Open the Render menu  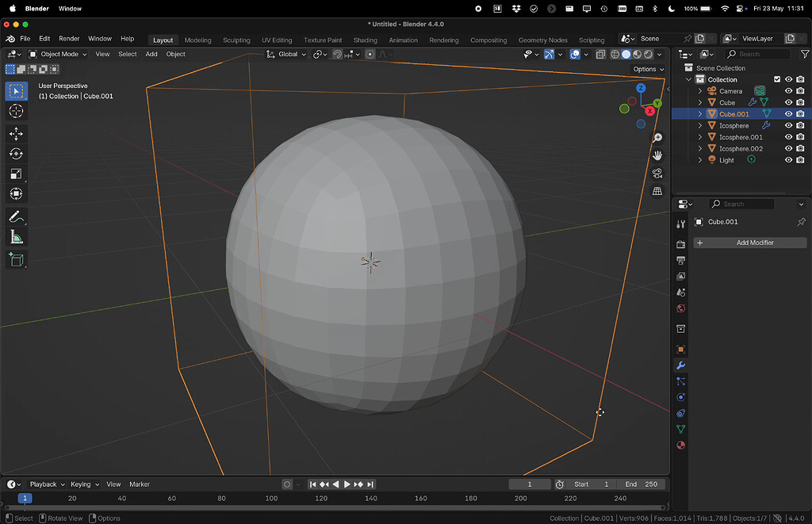(x=69, y=39)
